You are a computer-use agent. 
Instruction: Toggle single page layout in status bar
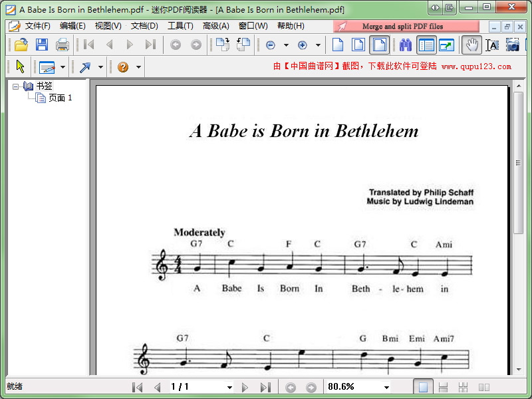tap(423, 387)
